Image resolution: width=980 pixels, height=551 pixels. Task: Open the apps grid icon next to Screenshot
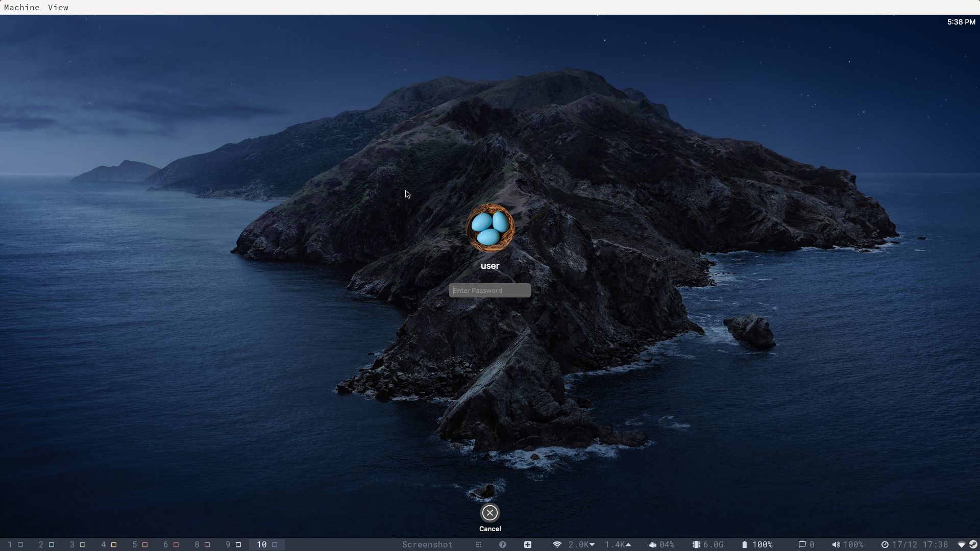(478, 544)
